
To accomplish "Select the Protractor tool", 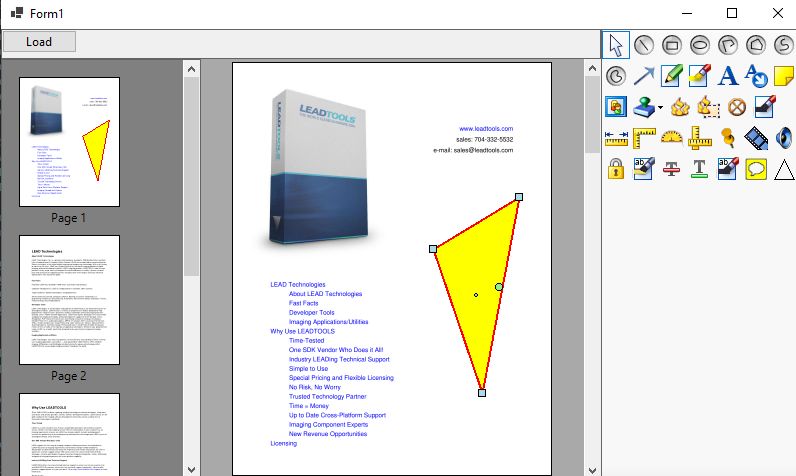I will (x=672, y=138).
